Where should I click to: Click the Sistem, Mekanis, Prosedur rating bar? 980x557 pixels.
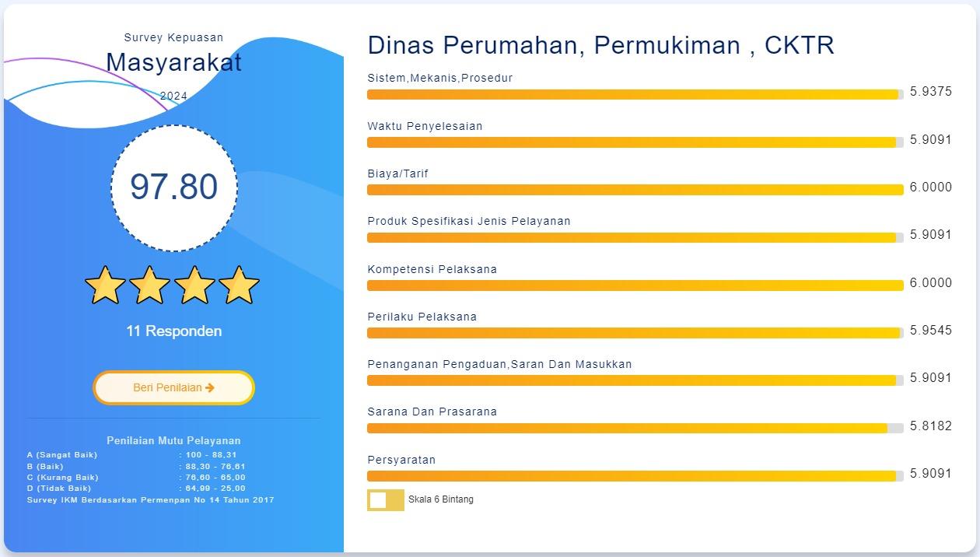click(634, 95)
